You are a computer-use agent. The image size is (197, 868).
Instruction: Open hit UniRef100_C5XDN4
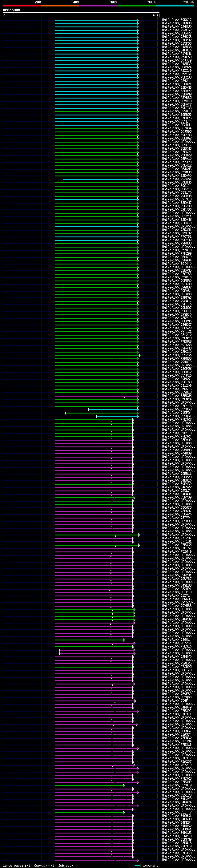tap(177, 125)
